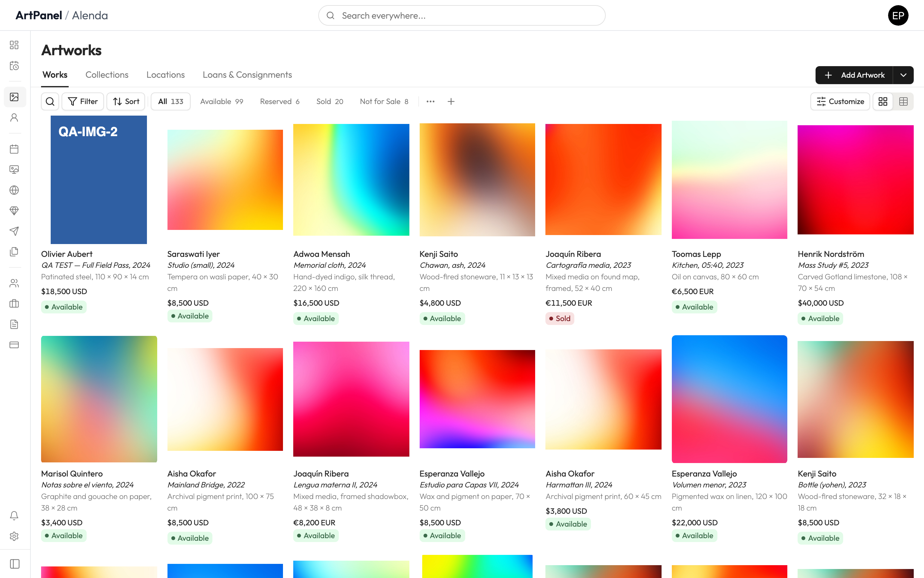The height and width of the screenshot is (578, 924).
Task: Open Bottle (yohen) artwork thumbnail
Action: coord(856,399)
